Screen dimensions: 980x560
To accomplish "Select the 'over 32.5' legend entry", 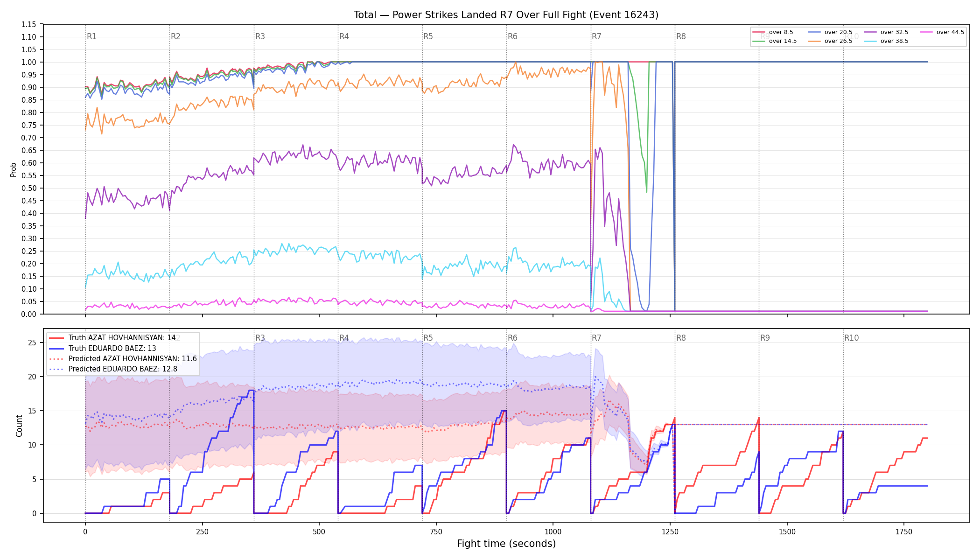I will [887, 32].
